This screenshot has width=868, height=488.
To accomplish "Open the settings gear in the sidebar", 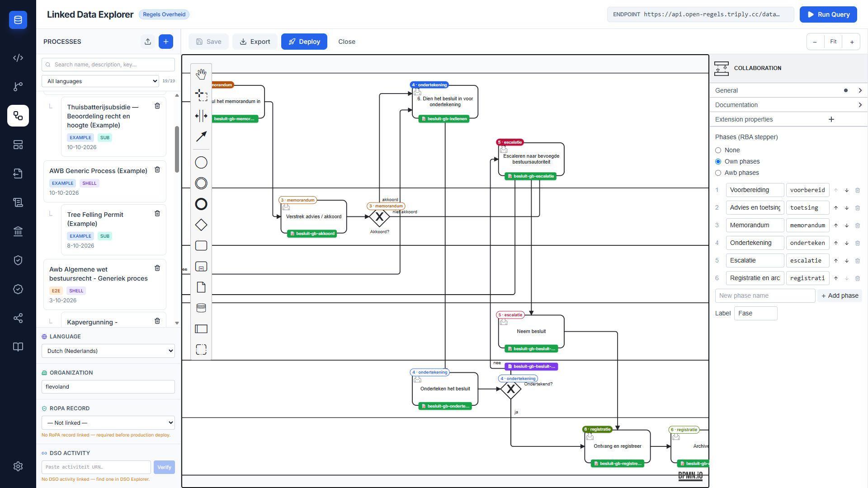I will 18,466.
